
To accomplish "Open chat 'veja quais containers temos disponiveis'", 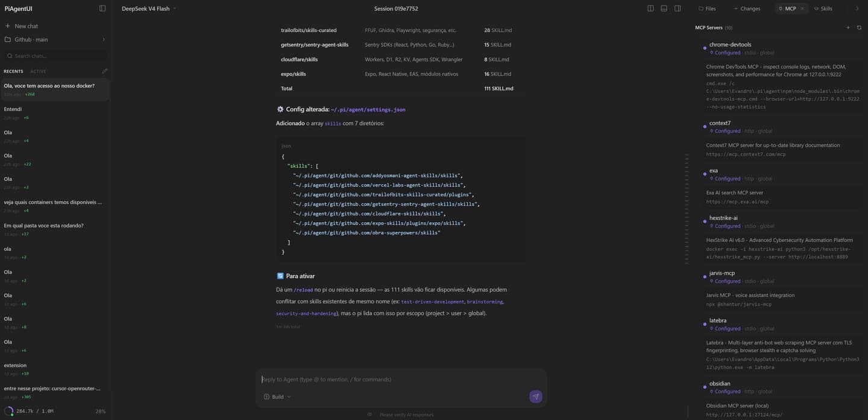I will pos(55,206).
